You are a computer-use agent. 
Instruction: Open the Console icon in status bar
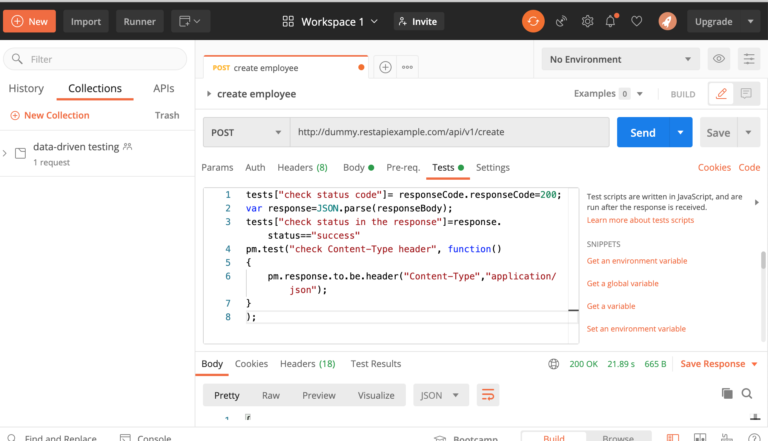tap(125, 438)
